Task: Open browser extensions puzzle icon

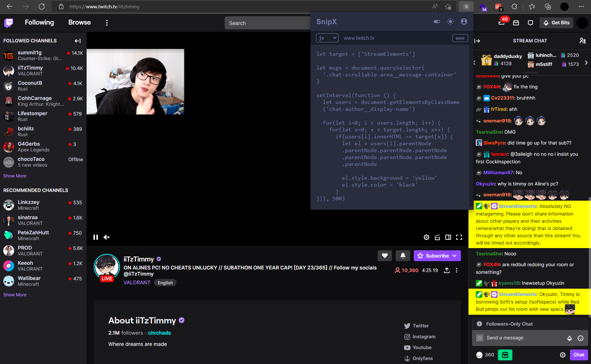Action: tap(514, 7)
